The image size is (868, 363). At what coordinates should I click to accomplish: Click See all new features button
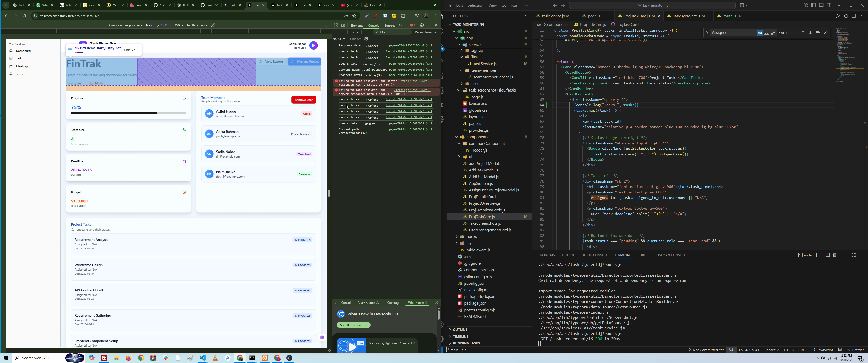(x=354, y=325)
